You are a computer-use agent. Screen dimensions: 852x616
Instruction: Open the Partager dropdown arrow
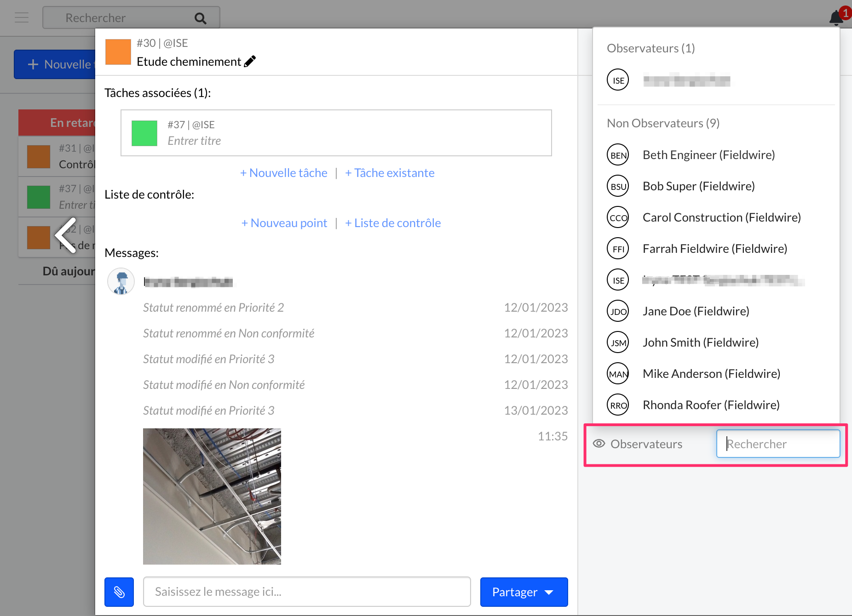(549, 592)
